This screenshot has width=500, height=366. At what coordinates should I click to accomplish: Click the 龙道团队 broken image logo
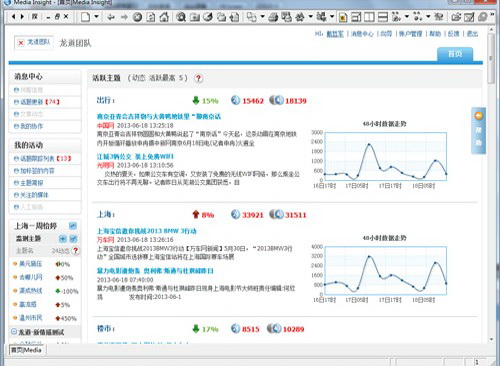(34, 42)
